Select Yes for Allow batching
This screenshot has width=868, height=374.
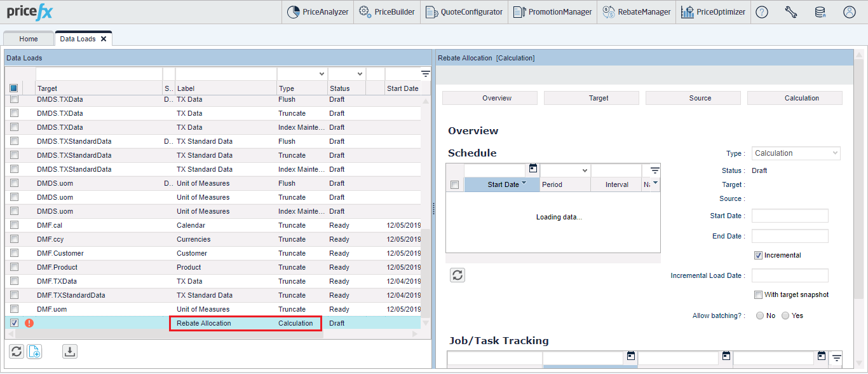click(x=785, y=316)
